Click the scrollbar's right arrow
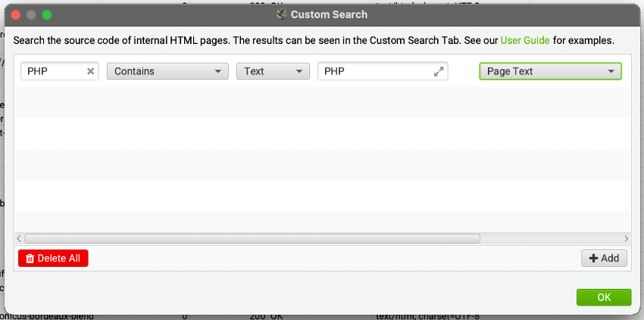Screen dimensions: 644x320 coord(626,238)
